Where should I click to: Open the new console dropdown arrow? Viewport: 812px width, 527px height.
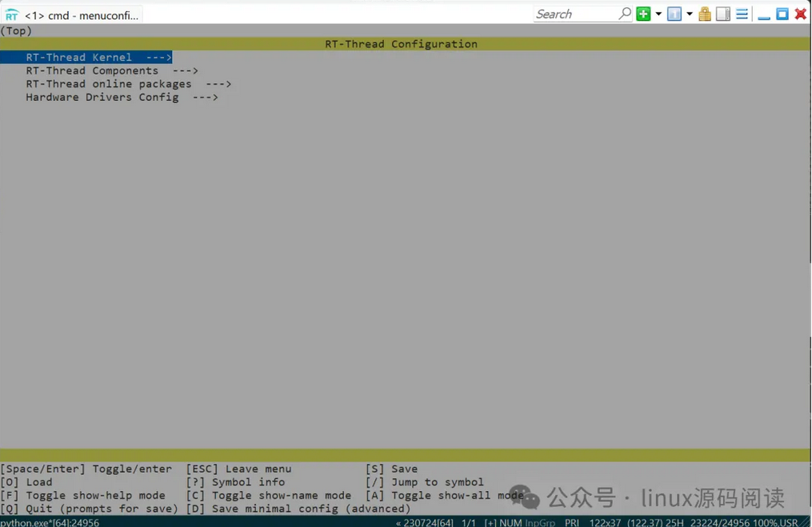(658, 14)
